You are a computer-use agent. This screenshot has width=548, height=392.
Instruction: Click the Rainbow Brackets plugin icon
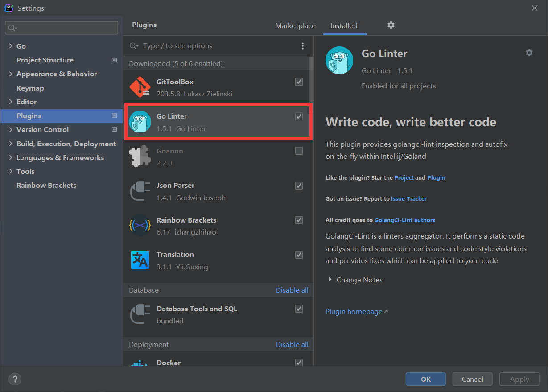click(140, 226)
